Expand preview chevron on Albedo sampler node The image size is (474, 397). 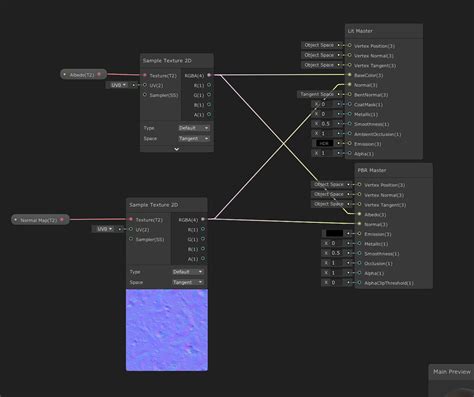click(177, 149)
